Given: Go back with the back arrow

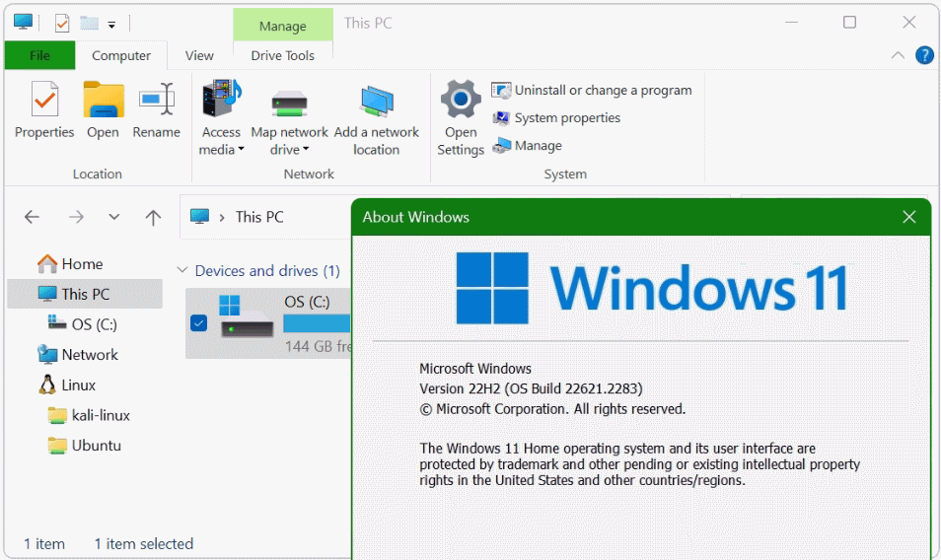Looking at the screenshot, I should click(x=32, y=217).
